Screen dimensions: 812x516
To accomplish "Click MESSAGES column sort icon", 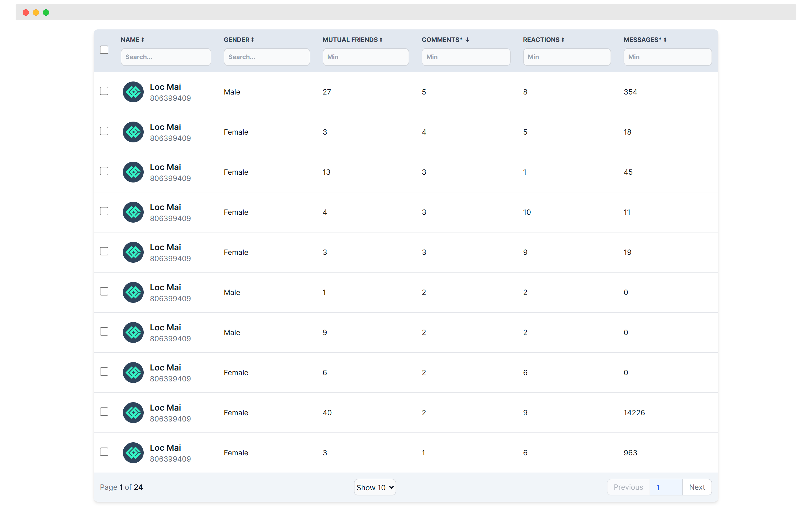I will pos(665,40).
